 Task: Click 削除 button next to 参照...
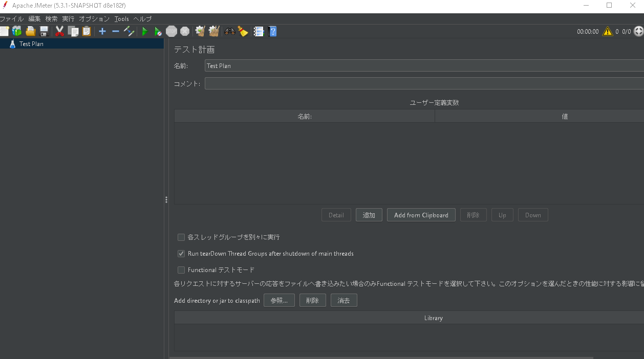coord(313,300)
